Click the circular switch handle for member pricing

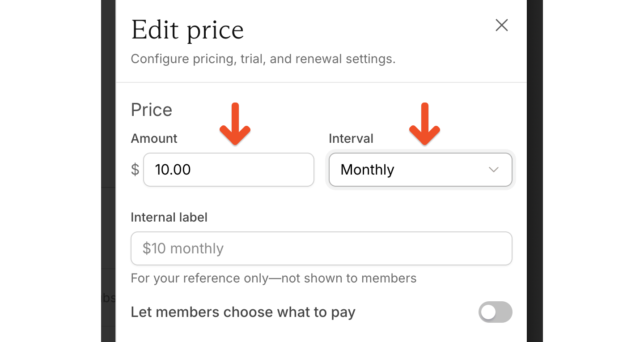point(489,312)
